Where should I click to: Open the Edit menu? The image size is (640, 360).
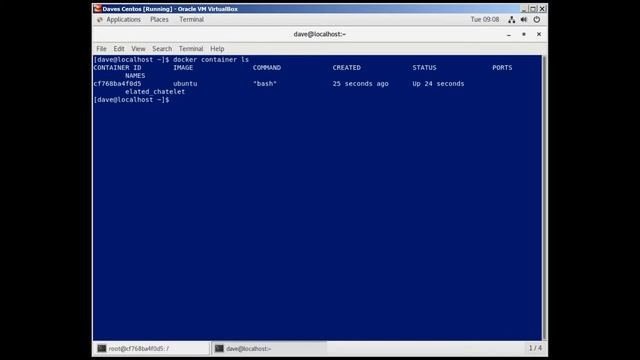click(x=119, y=49)
